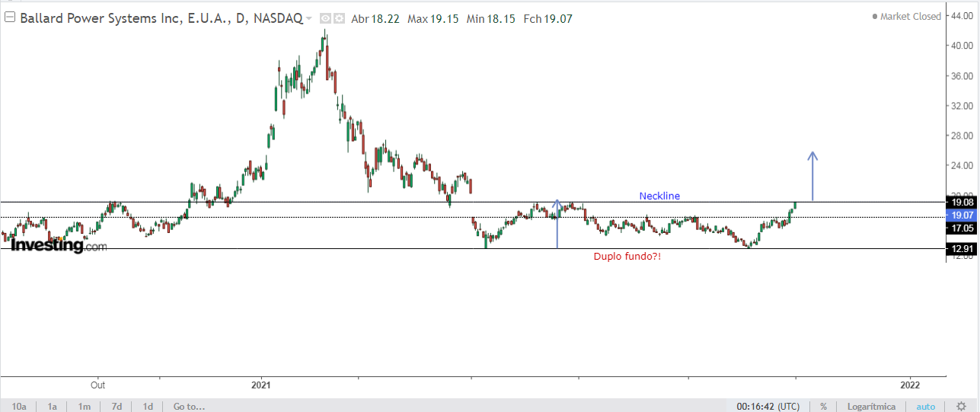Select the Neckline text label
Image resolution: width=980 pixels, height=412 pixels.
[659, 196]
